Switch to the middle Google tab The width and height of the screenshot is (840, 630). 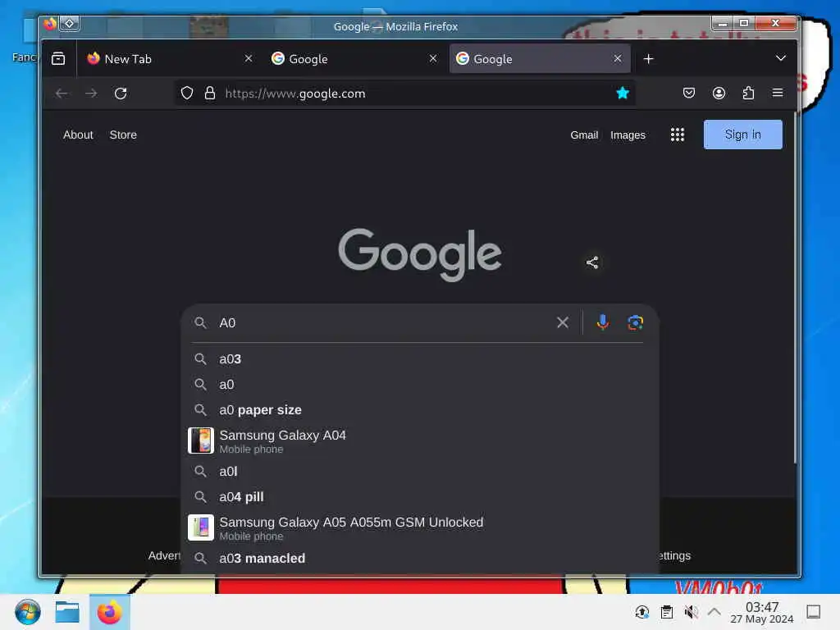pyautogui.click(x=354, y=59)
